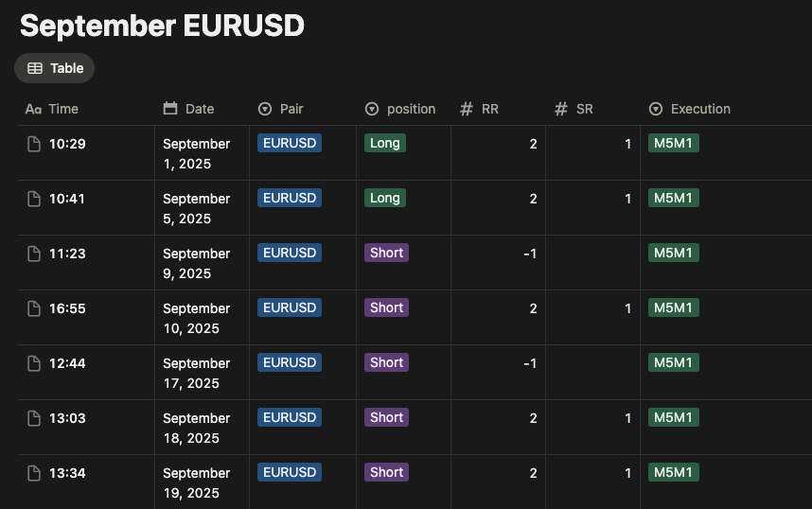Open the 13:34 entry title
The width and height of the screenshot is (812, 509).
click(x=67, y=473)
